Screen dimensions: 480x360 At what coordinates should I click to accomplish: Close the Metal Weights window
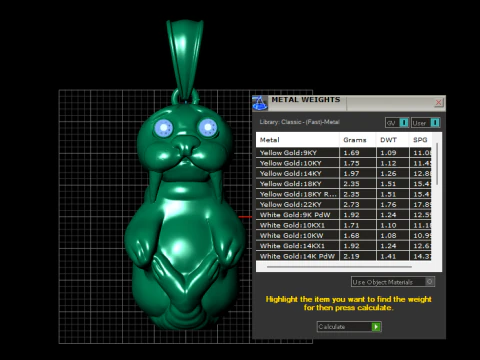438,102
